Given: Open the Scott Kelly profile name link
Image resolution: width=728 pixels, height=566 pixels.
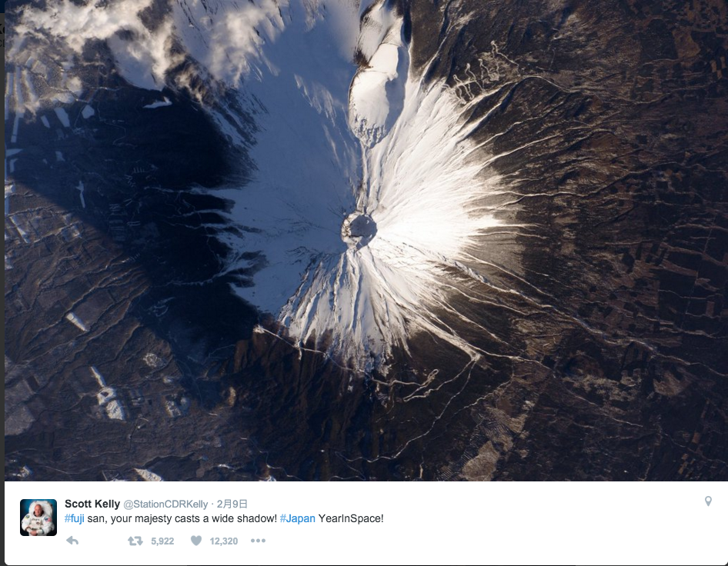Looking at the screenshot, I should coord(92,504).
